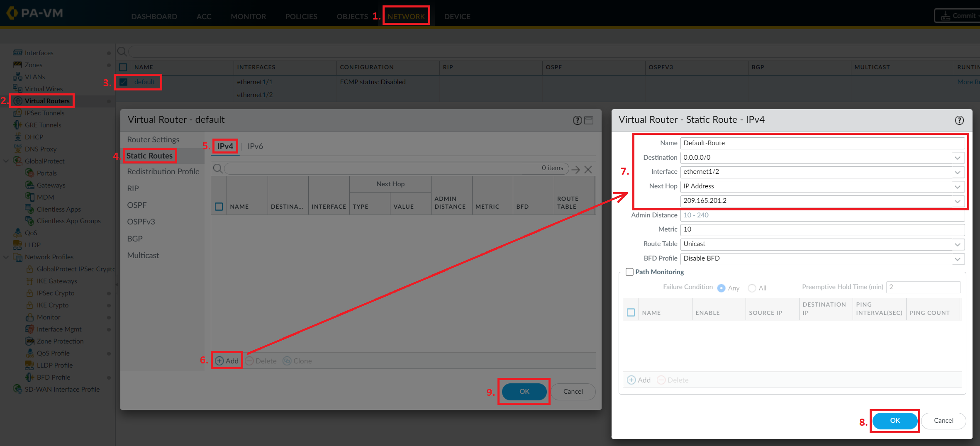The height and width of the screenshot is (446, 980).
Task: Select OSPF in router menu
Action: click(x=137, y=205)
